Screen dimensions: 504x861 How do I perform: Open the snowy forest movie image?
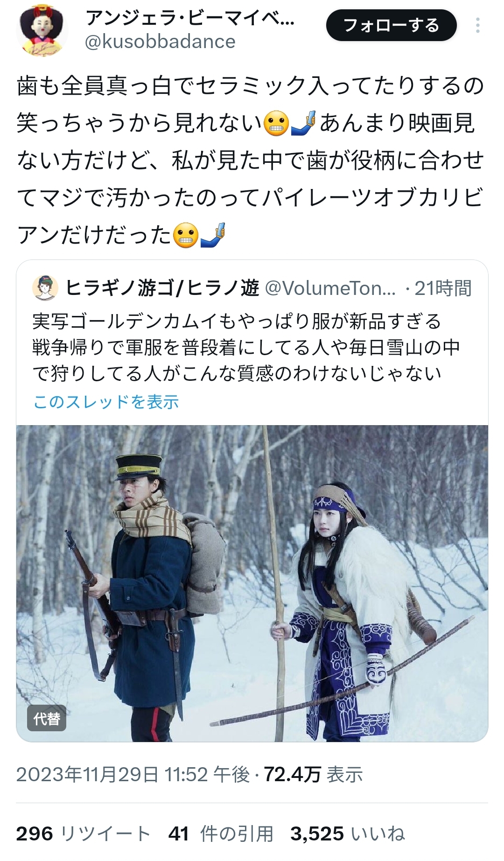(252, 583)
